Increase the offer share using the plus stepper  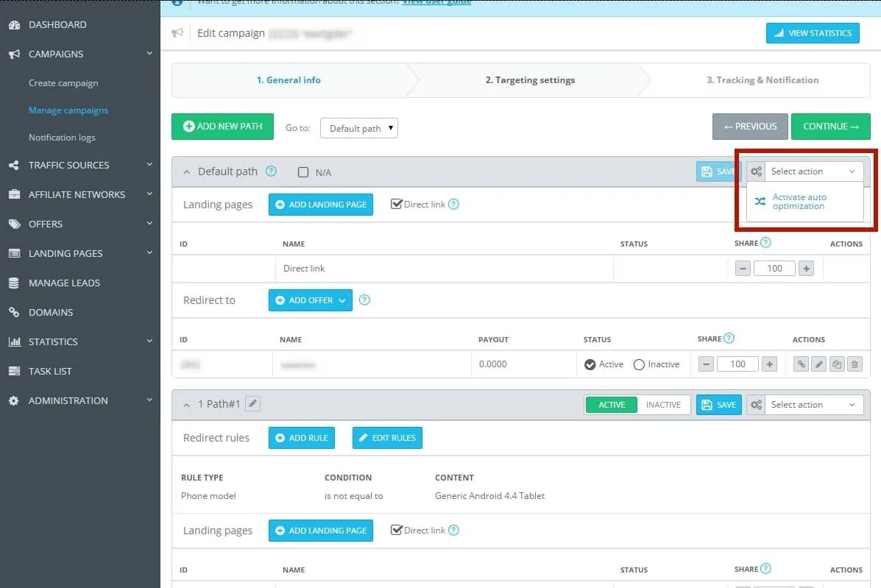point(768,364)
